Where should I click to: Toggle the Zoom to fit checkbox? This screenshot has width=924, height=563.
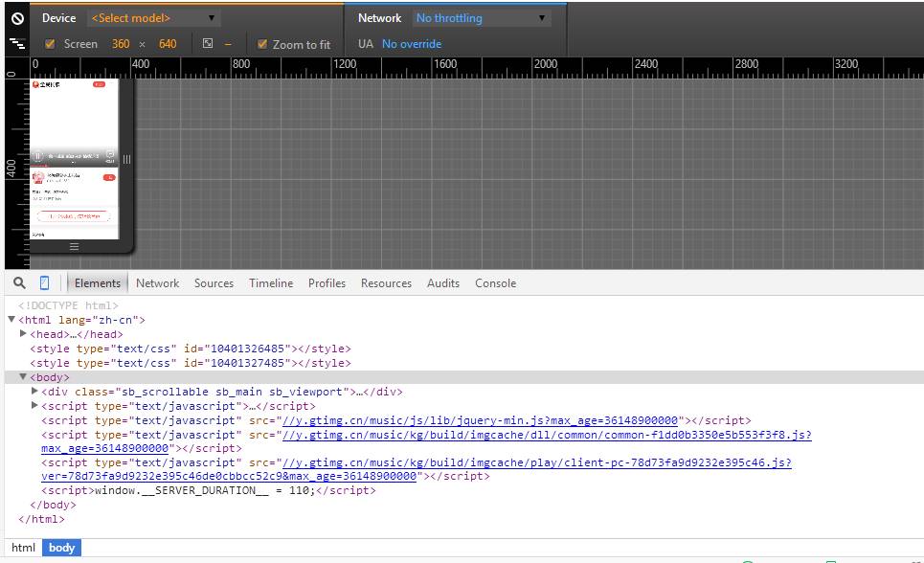pyautogui.click(x=262, y=44)
